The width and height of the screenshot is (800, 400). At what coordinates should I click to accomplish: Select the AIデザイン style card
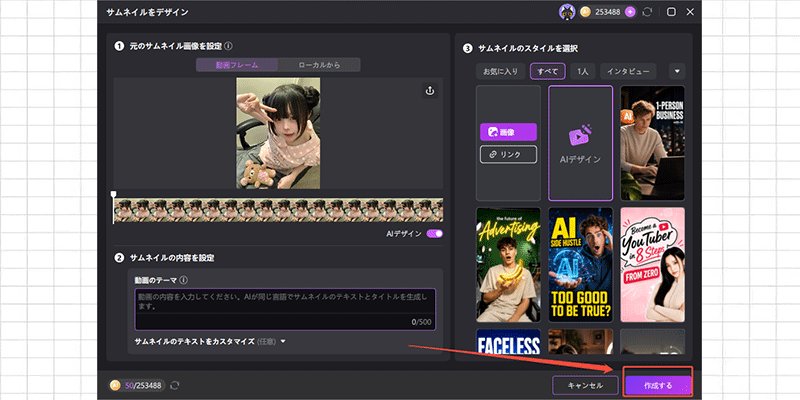[x=581, y=143]
